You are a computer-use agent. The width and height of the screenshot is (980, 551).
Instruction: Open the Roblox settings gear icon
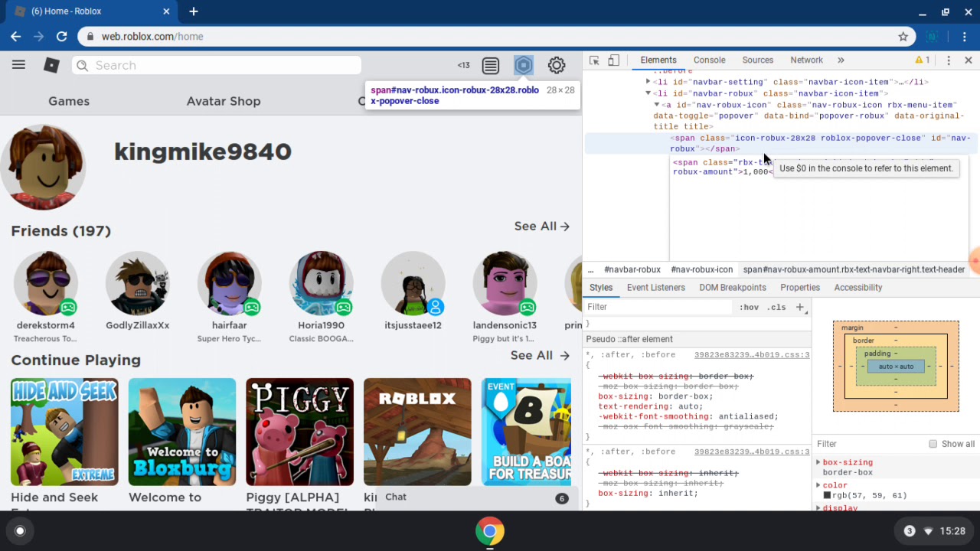[x=557, y=66]
